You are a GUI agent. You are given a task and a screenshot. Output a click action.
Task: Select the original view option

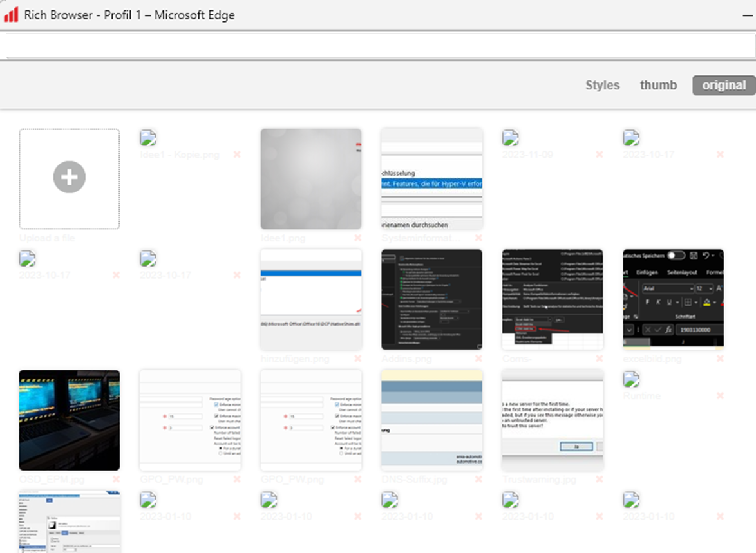(724, 86)
